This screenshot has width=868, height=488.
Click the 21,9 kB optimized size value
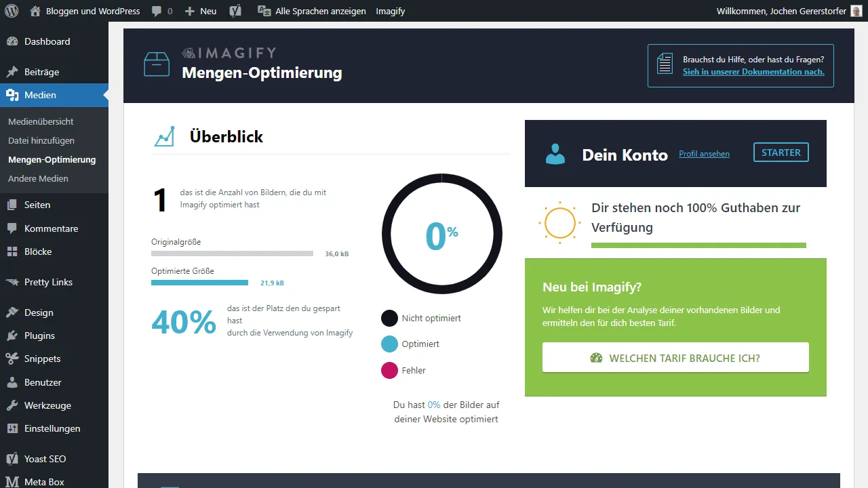coord(272,283)
